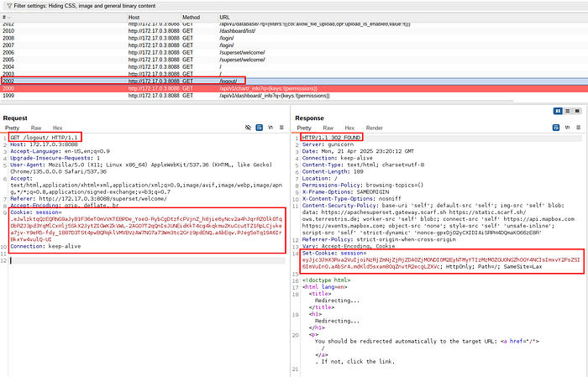Select history row 2008 /login/
Image resolution: width=588 pixels, height=377 pixels.
click(x=294, y=38)
